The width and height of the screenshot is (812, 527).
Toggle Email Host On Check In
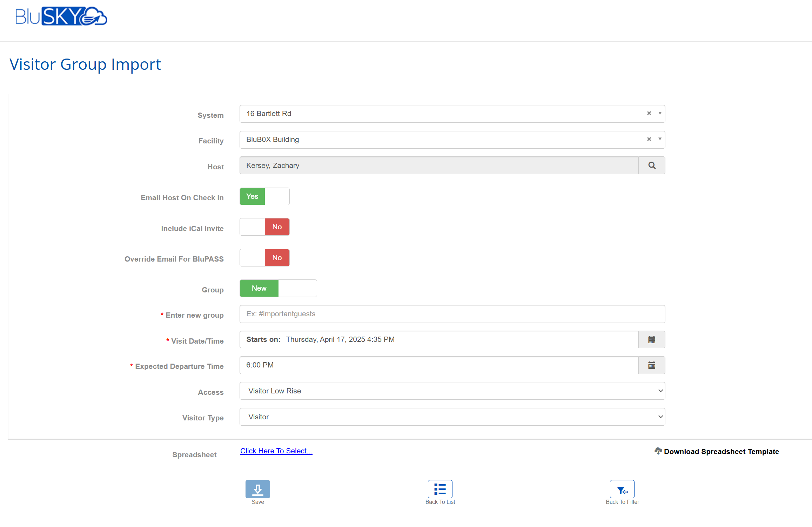tap(264, 196)
